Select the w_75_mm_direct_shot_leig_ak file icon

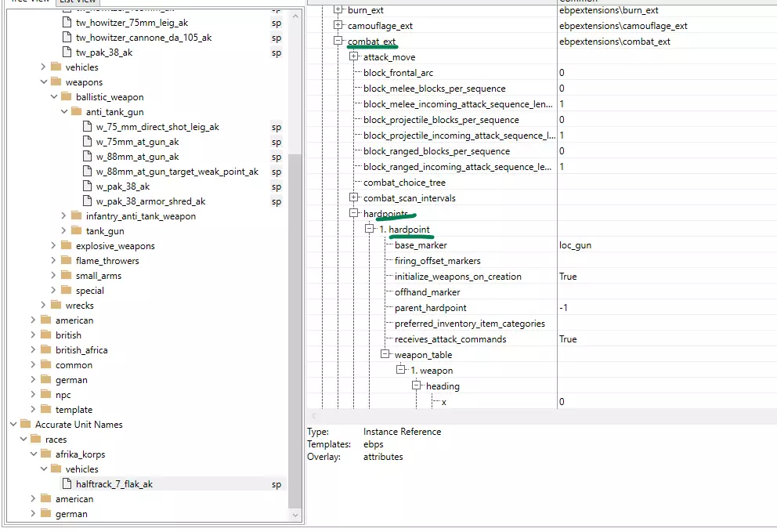click(87, 126)
